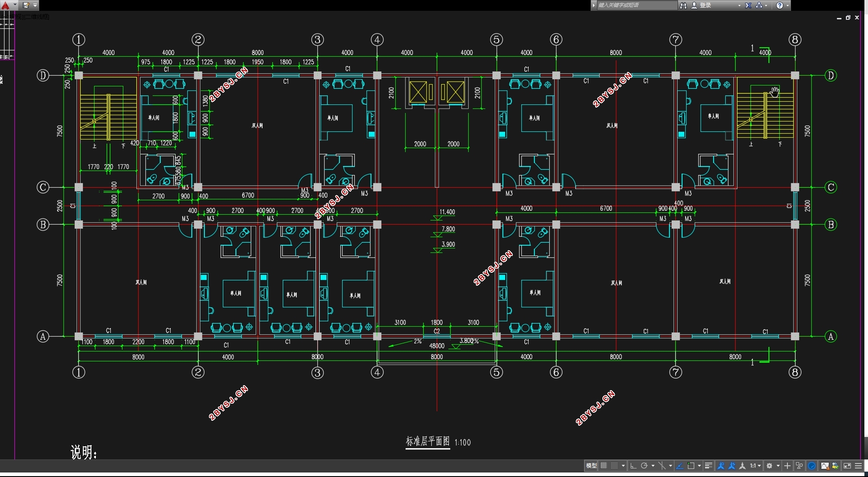
Task: Open the snap mode settings dropdown
Action: tap(623, 466)
